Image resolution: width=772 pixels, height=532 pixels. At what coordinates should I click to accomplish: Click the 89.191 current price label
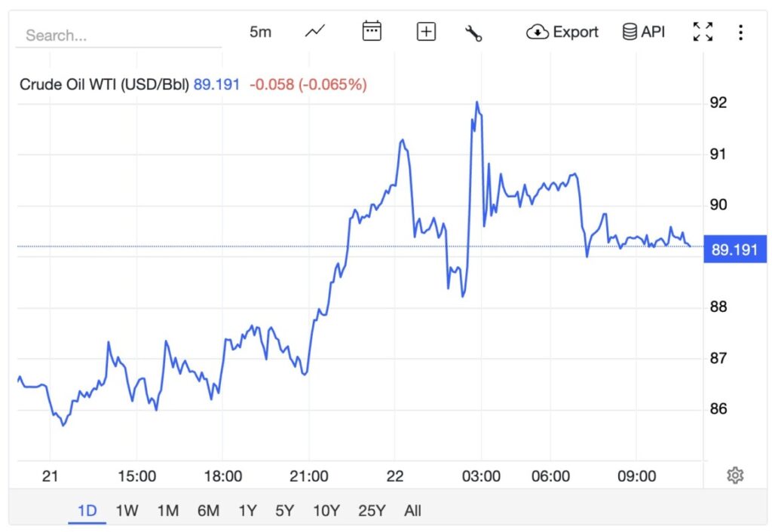click(x=734, y=249)
